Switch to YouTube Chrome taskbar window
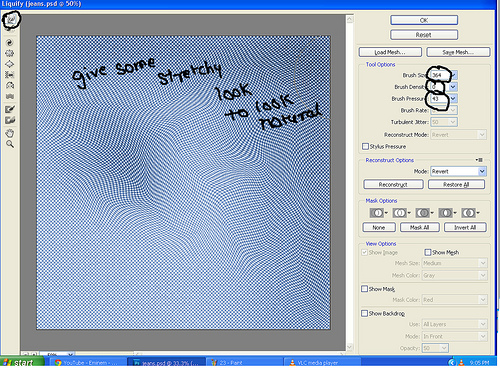This screenshot has height=375, width=500. click(x=87, y=363)
